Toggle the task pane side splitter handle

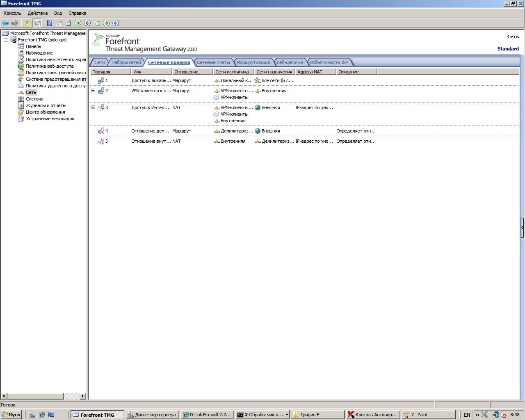click(522, 227)
